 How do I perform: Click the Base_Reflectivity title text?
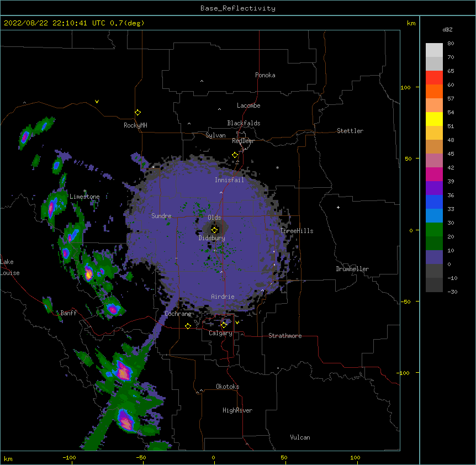click(238, 8)
